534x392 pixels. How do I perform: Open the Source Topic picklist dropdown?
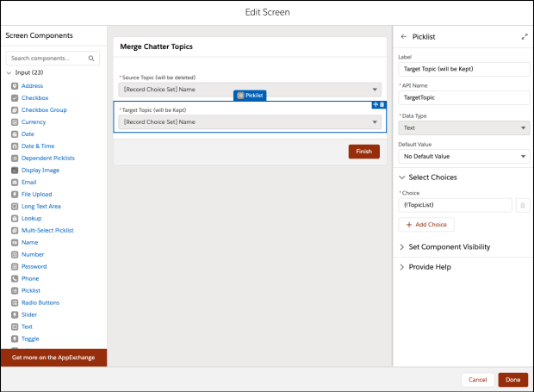(x=250, y=90)
